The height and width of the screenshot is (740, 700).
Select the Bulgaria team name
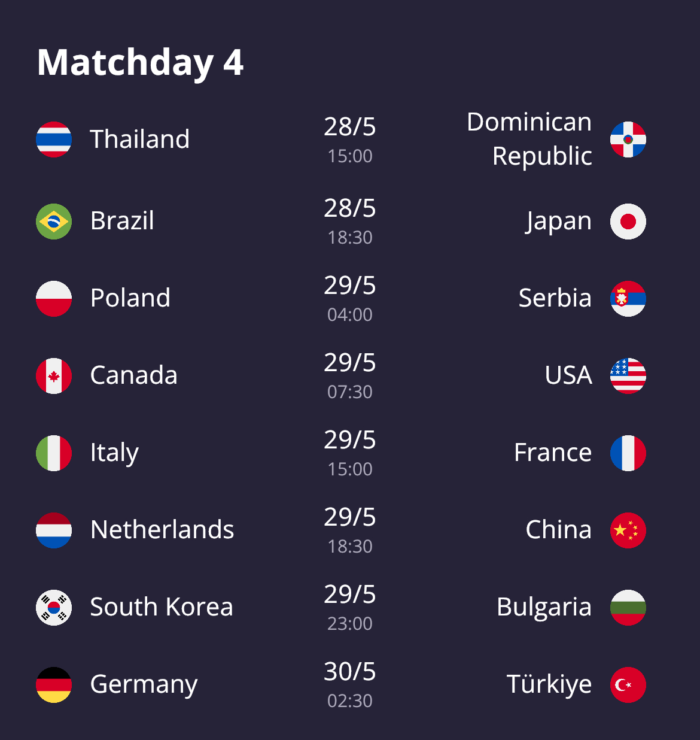(x=544, y=608)
